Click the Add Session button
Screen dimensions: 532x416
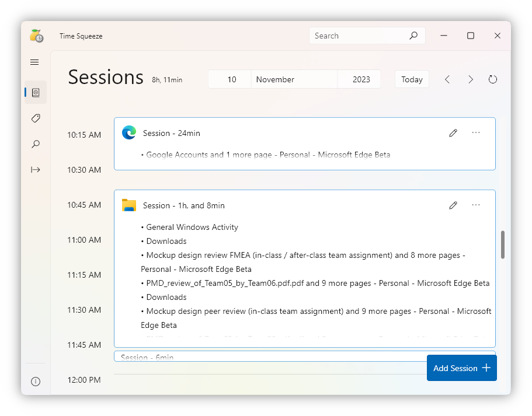tap(461, 368)
